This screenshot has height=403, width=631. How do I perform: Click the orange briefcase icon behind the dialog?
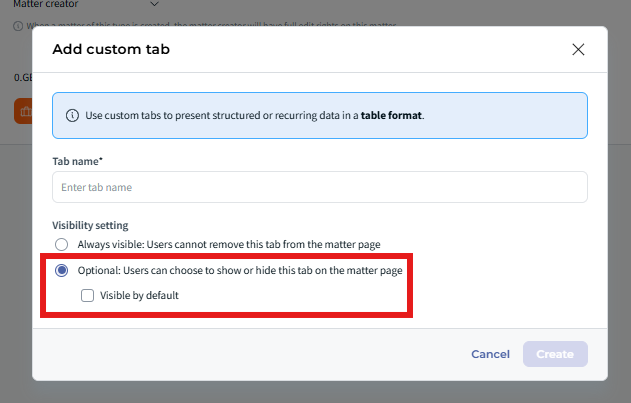point(23,111)
